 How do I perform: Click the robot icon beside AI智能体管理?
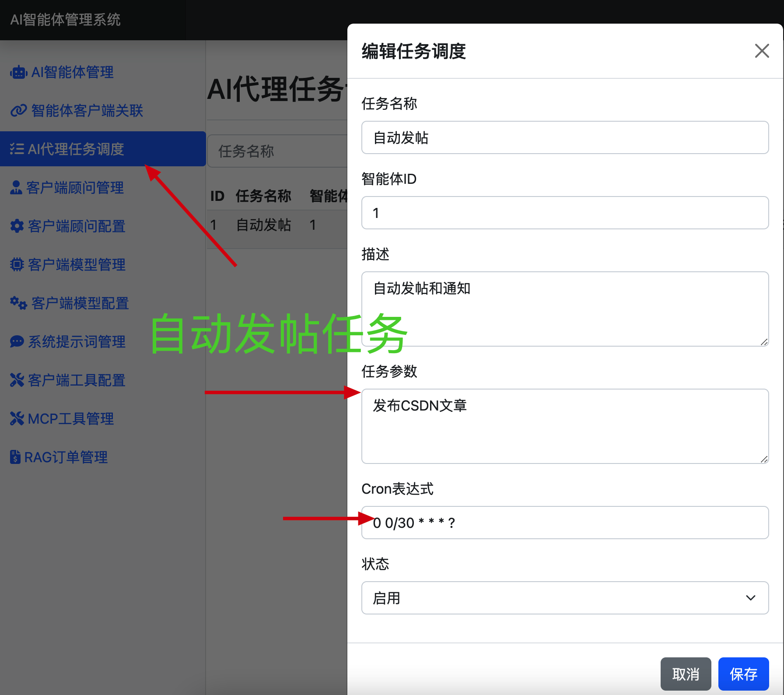[18, 72]
